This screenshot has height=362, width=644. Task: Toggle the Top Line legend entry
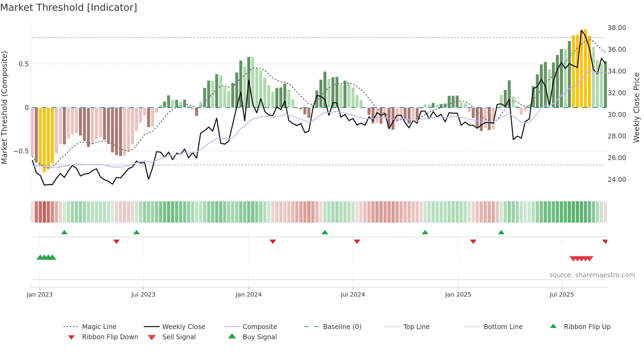click(407, 327)
